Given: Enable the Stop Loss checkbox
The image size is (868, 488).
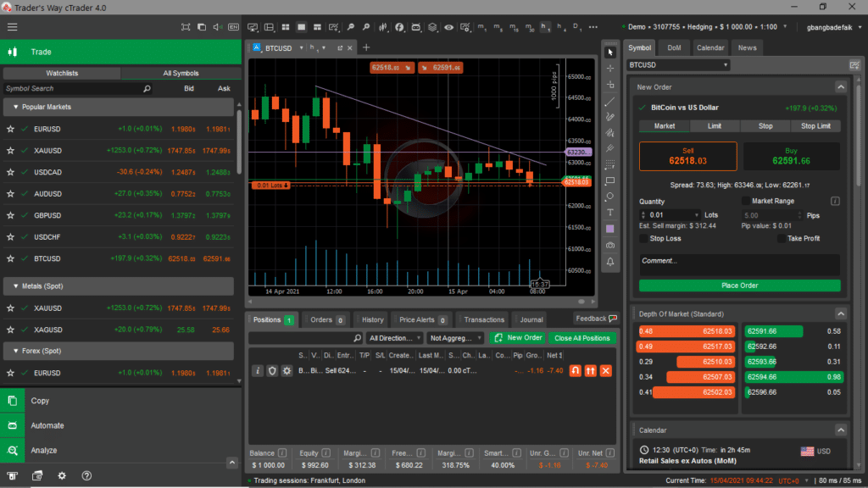Looking at the screenshot, I should coord(644,238).
